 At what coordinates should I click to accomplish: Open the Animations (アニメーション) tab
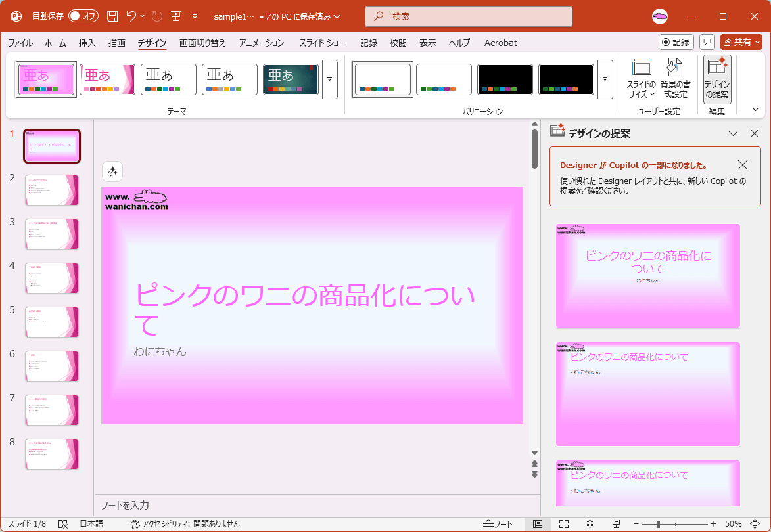tap(262, 43)
